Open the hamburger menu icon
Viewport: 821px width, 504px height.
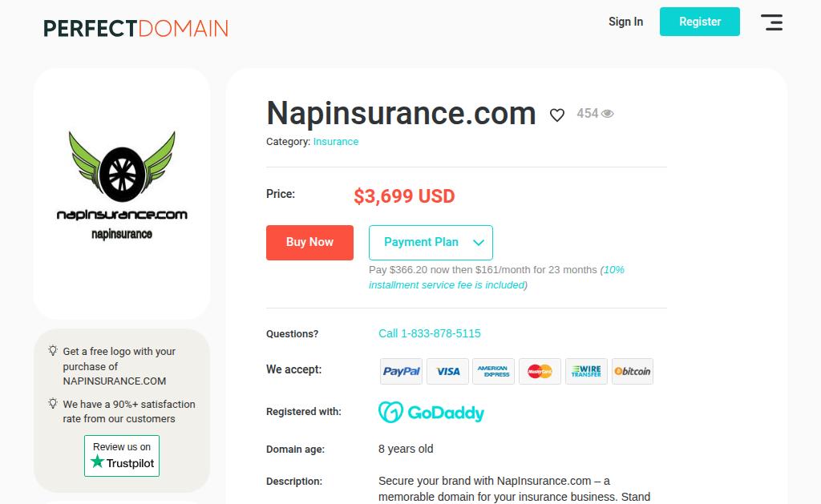tap(771, 22)
